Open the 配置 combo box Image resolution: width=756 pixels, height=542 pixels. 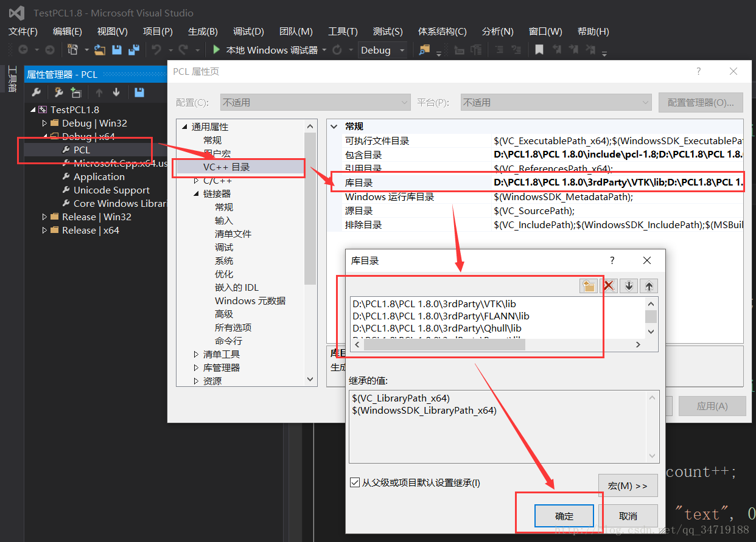315,102
